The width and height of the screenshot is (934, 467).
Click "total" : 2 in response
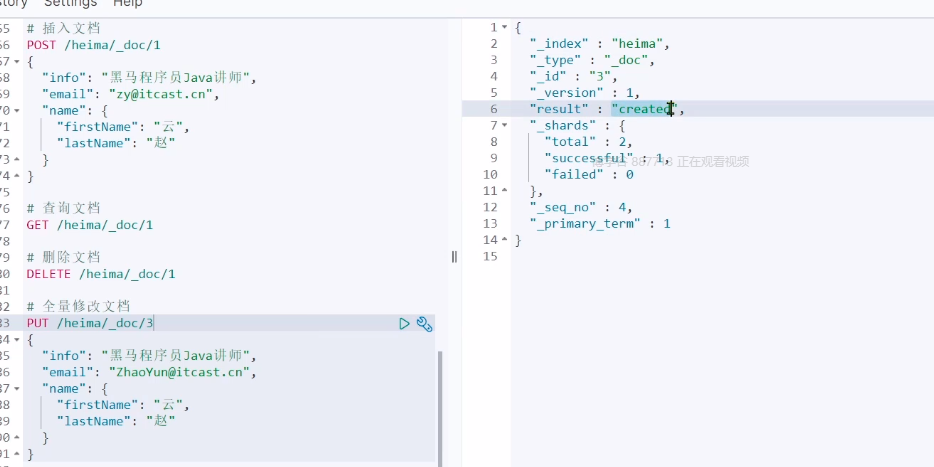589,142
